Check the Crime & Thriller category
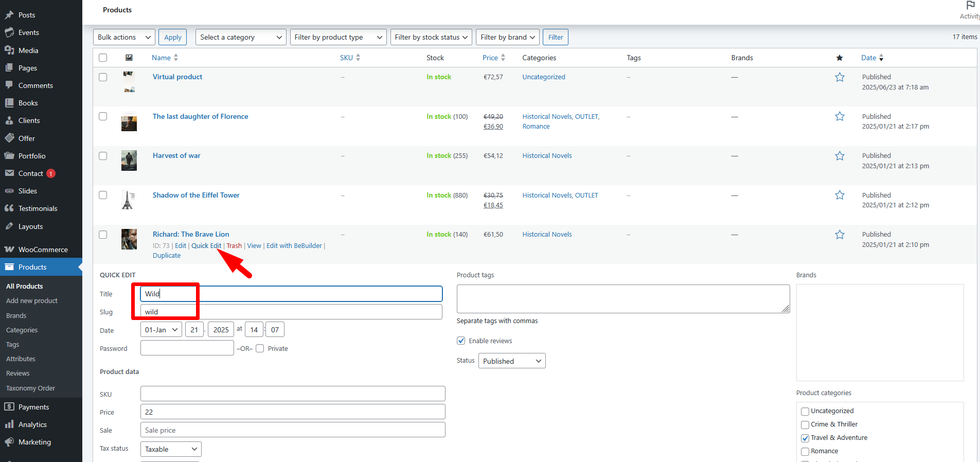 (805, 424)
